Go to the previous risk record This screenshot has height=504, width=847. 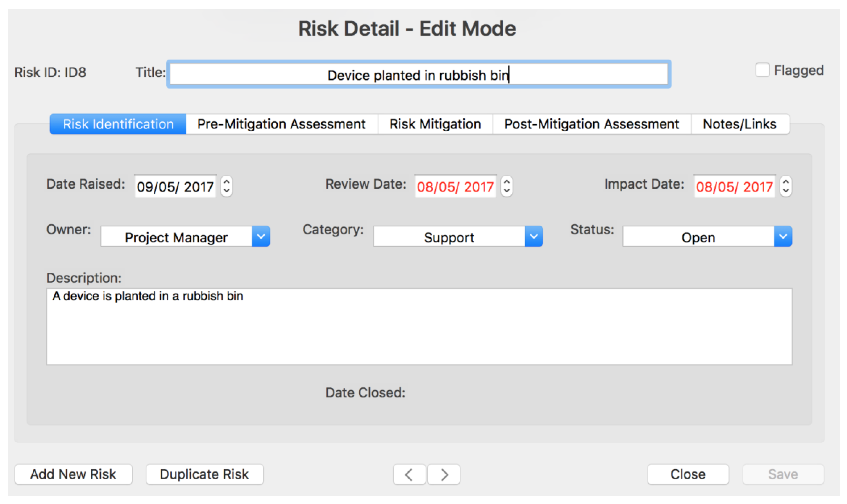(x=409, y=475)
